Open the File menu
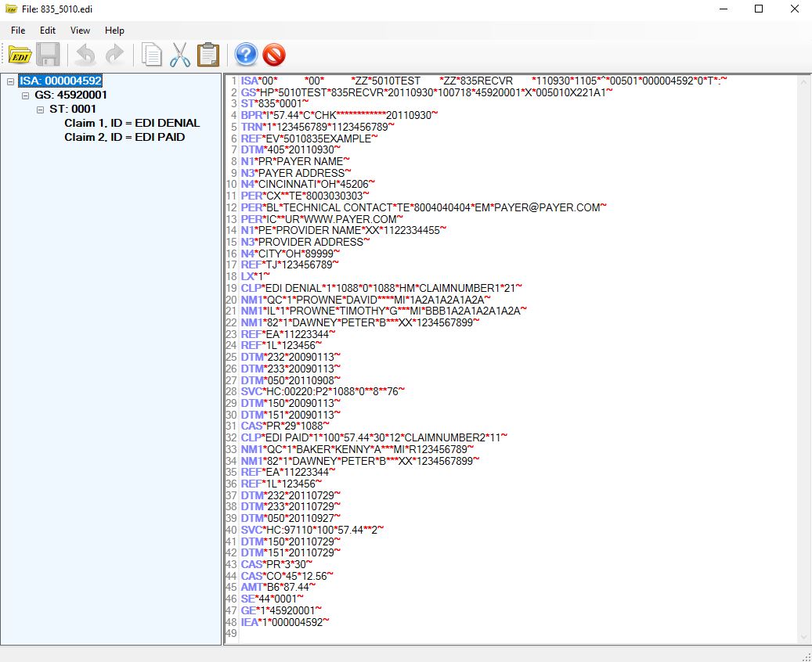 (18, 31)
